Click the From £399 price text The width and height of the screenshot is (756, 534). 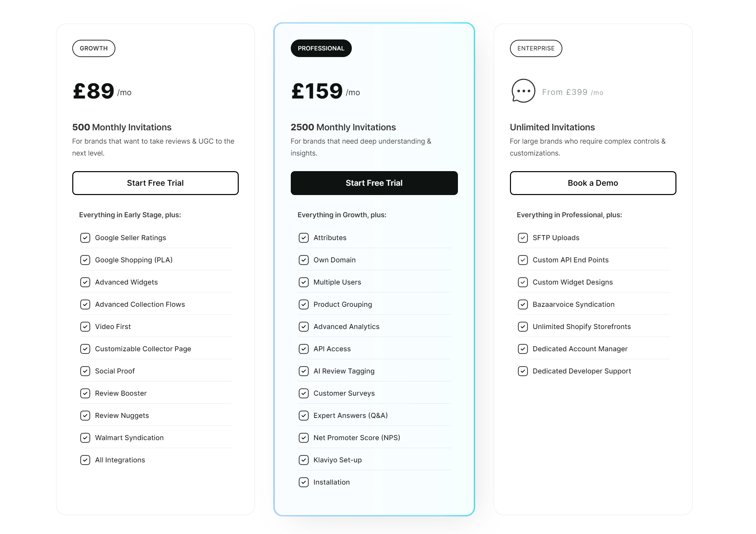click(572, 92)
